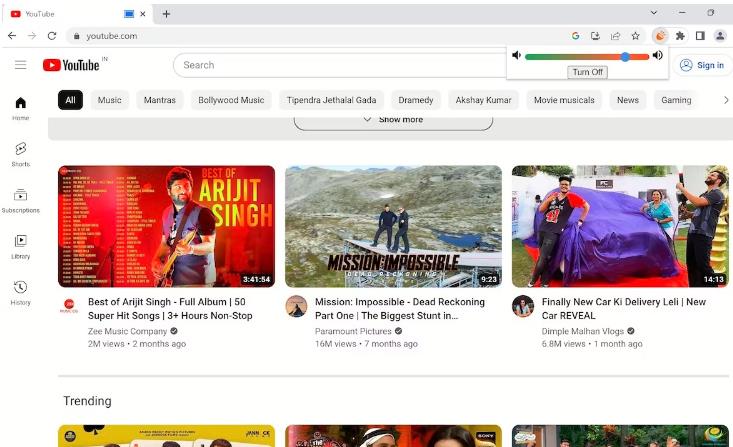Select the Akshay Kumar chip
Image resolution: width=733 pixels, height=447 pixels.
pyautogui.click(x=483, y=100)
